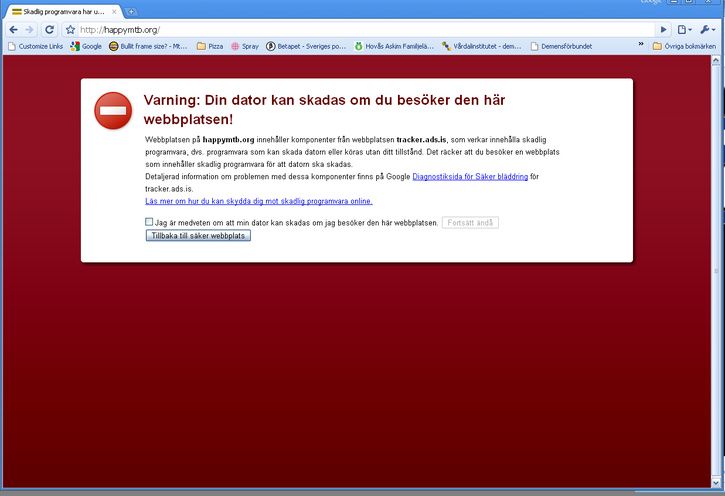
Task: Open Bullit frame size bookmark
Action: pyautogui.click(x=148, y=46)
